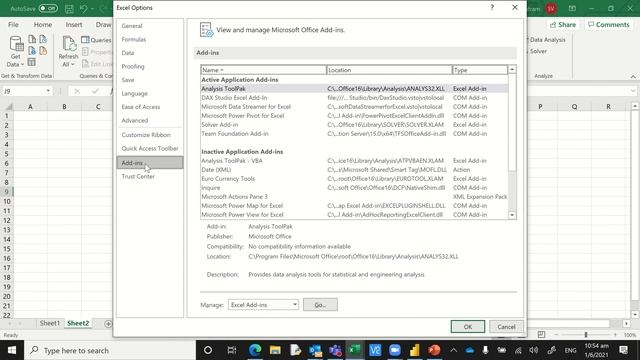Image resolution: width=640 pixels, height=360 pixels.
Task: Select the Advanced options category
Action: click(x=150, y=120)
